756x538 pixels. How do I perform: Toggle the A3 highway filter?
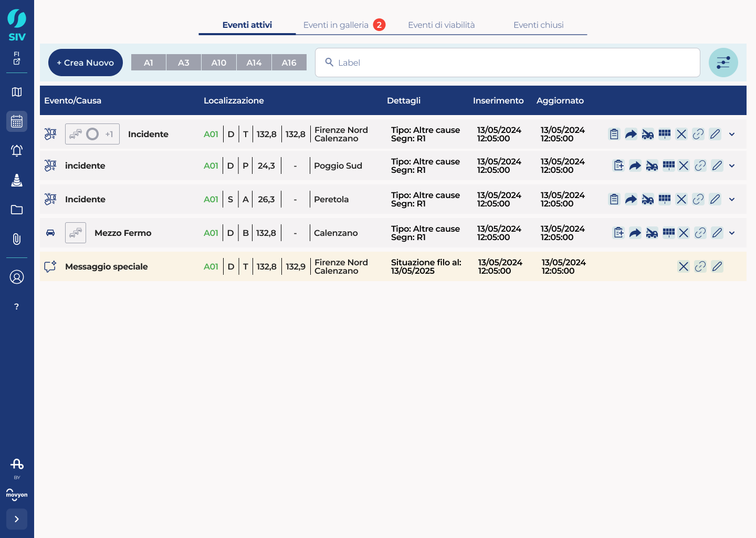click(x=184, y=63)
